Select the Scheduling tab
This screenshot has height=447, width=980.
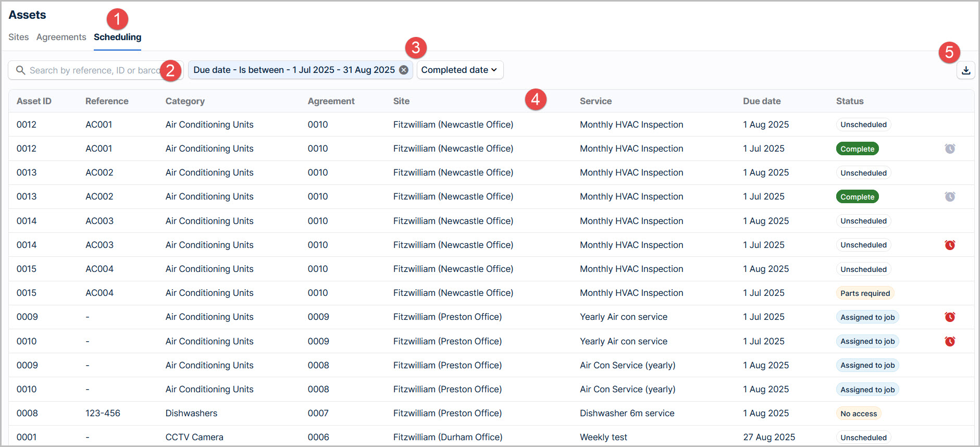point(118,37)
